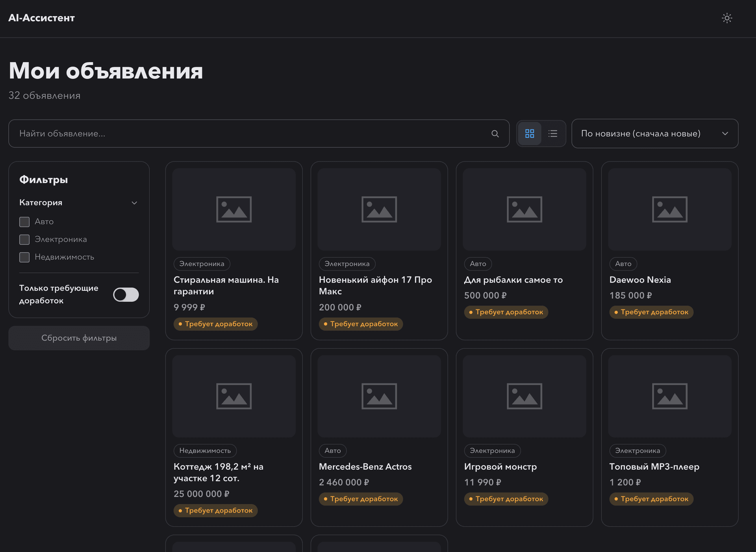Open Daewoo Nexia image placeholder
This screenshot has width=756, height=552.
click(670, 209)
